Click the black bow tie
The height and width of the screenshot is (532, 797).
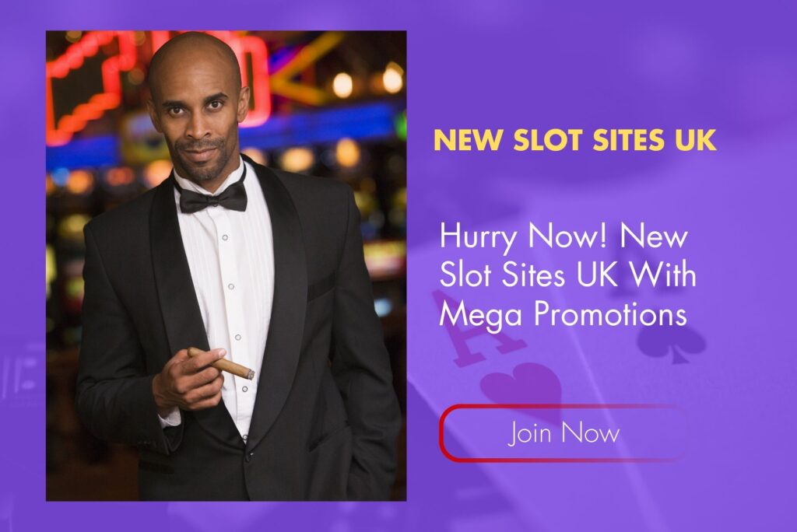pos(213,198)
